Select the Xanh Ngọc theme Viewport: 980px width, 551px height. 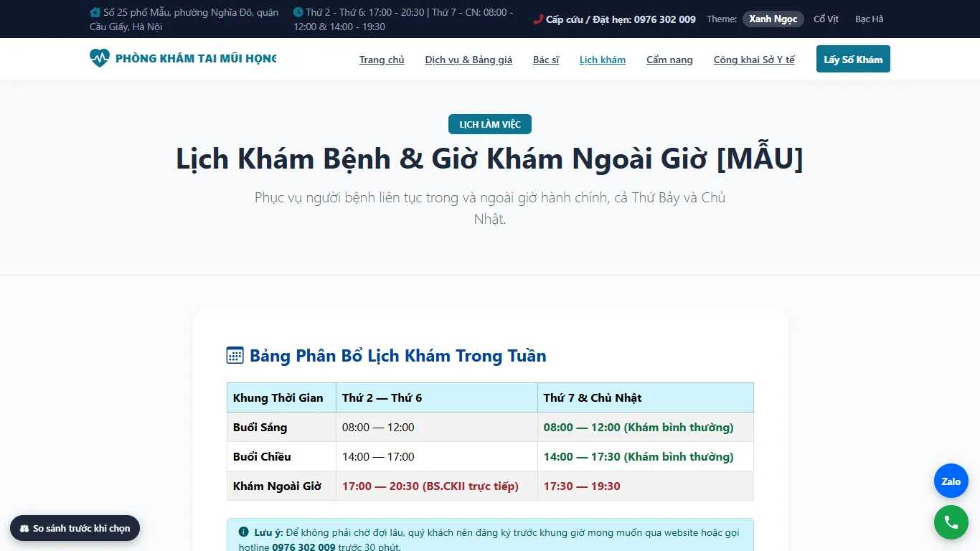773,19
